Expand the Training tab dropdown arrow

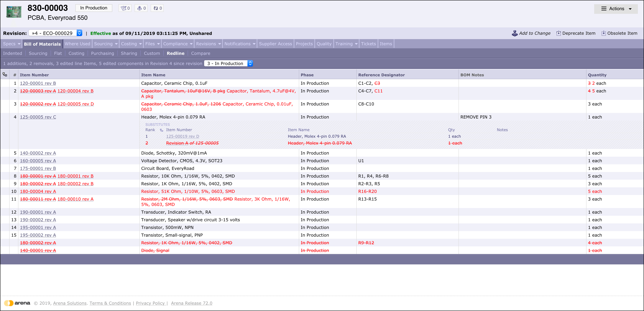click(356, 44)
